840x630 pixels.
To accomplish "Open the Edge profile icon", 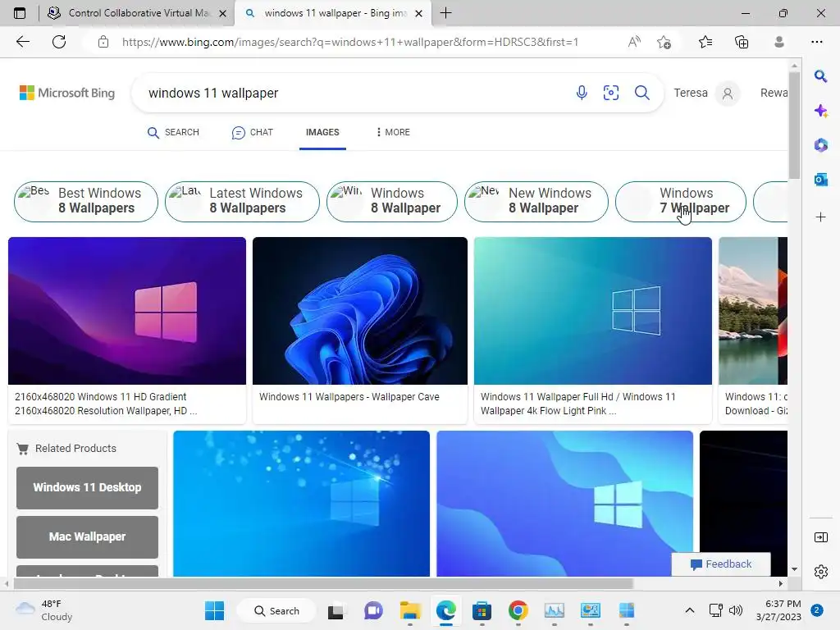I will [x=779, y=42].
